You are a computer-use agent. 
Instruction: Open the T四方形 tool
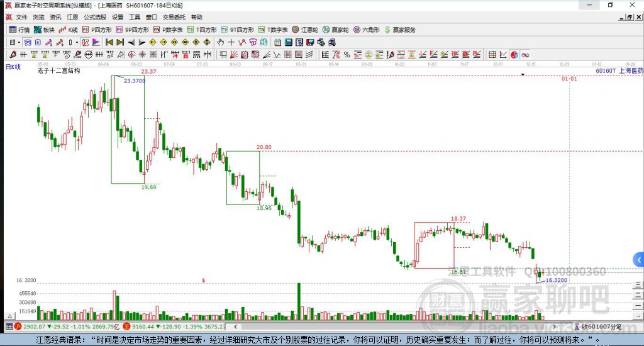pos(202,30)
